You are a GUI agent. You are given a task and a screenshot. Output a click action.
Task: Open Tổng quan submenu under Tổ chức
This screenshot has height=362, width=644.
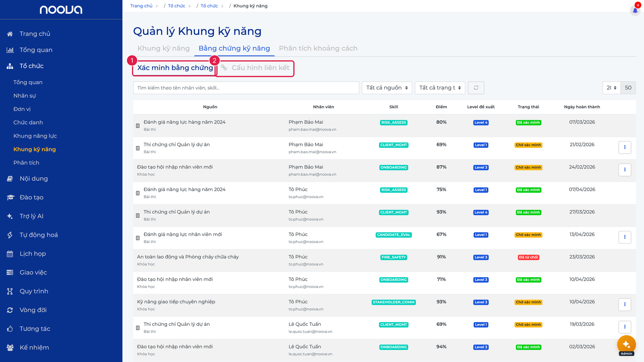pos(28,82)
